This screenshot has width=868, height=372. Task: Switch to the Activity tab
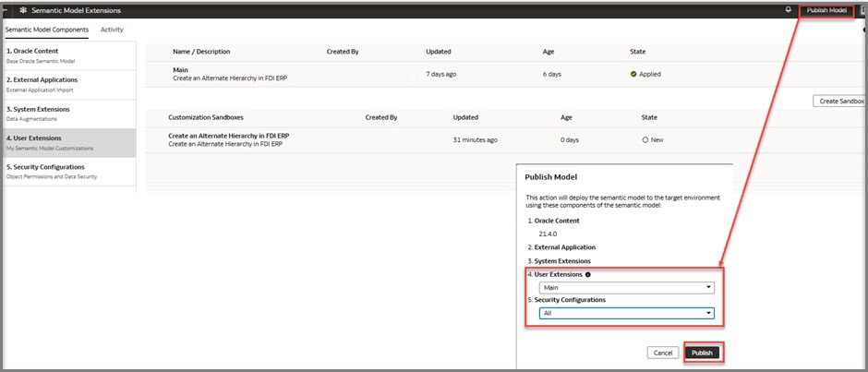(112, 30)
